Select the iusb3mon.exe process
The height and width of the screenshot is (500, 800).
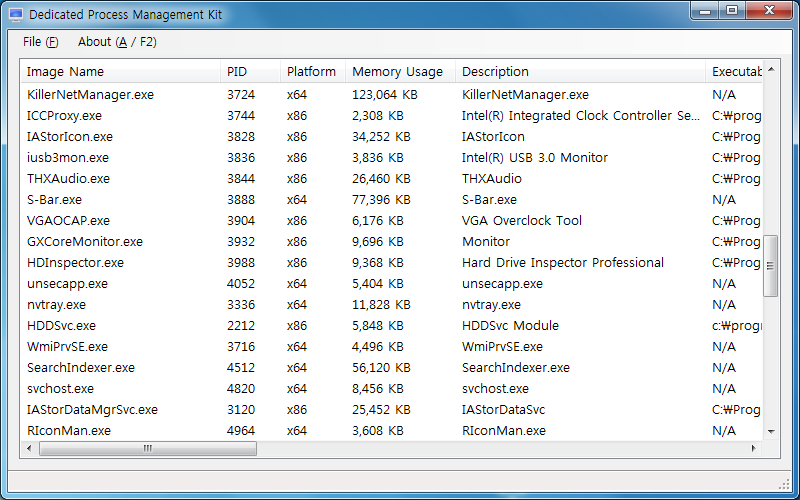pos(68,158)
